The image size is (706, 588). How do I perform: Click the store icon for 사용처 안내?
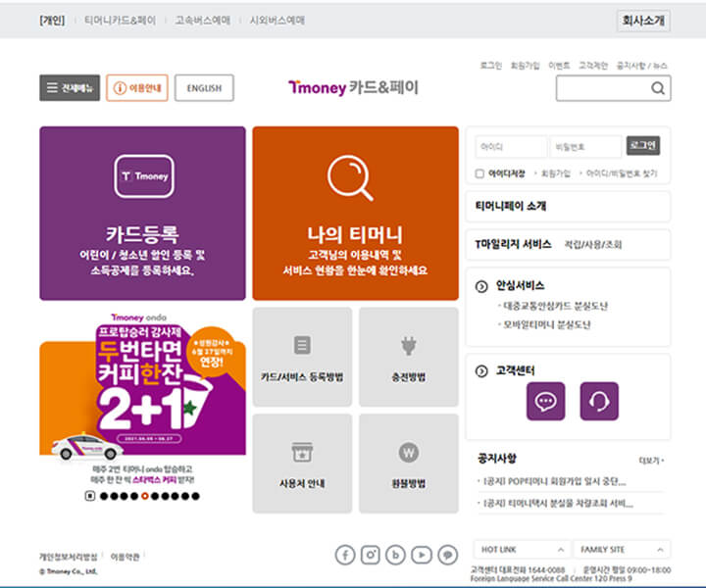point(302,452)
